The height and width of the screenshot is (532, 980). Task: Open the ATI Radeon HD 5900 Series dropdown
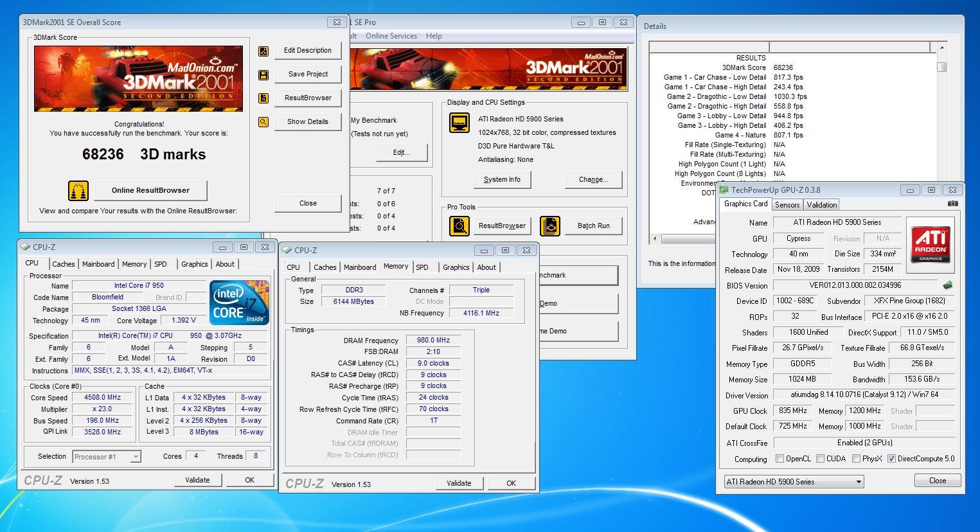pyautogui.click(x=794, y=481)
